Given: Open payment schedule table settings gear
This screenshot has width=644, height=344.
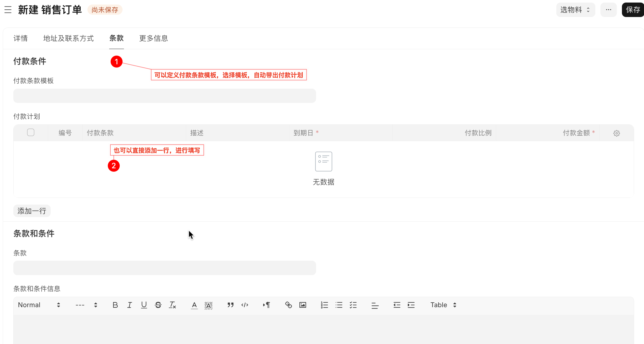Looking at the screenshot, I should point(617,133).
